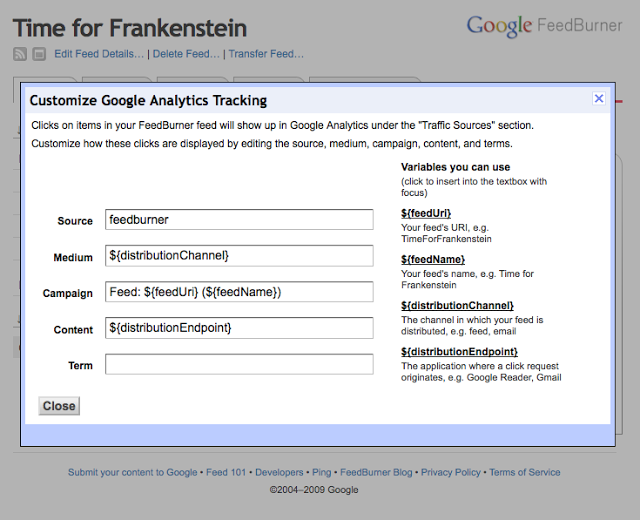Close the Customize Analytics dialog with X
640x520 pixels.
pos(599,98)
